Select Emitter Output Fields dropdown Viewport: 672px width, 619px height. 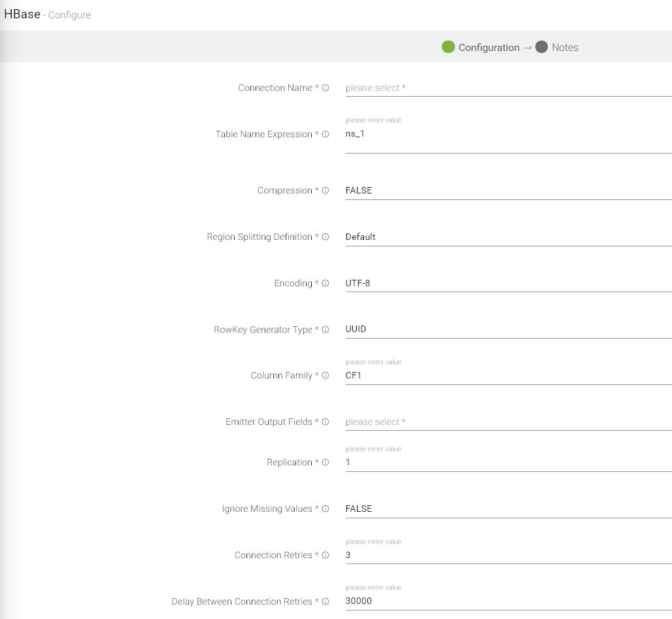tap(507, 422)
